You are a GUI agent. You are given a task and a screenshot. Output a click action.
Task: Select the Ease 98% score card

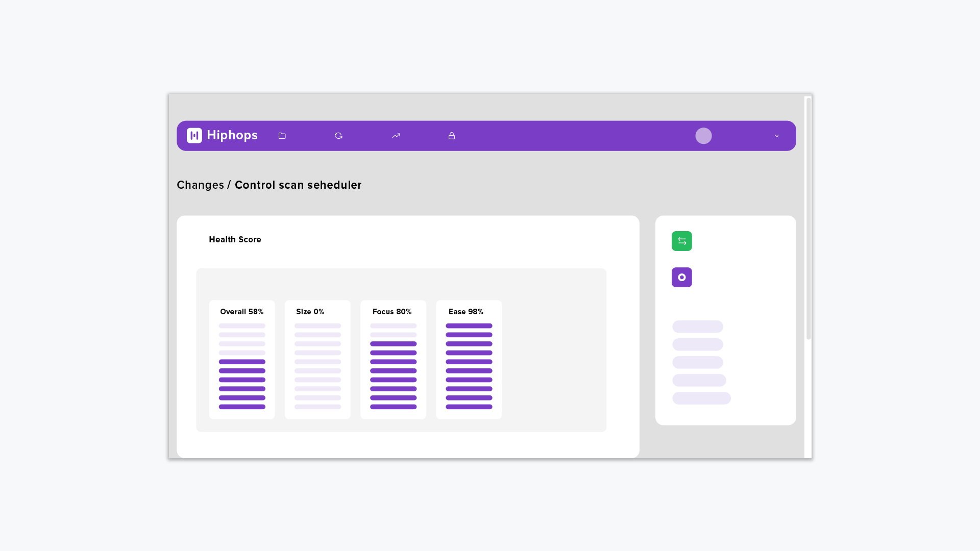point(469,360)
